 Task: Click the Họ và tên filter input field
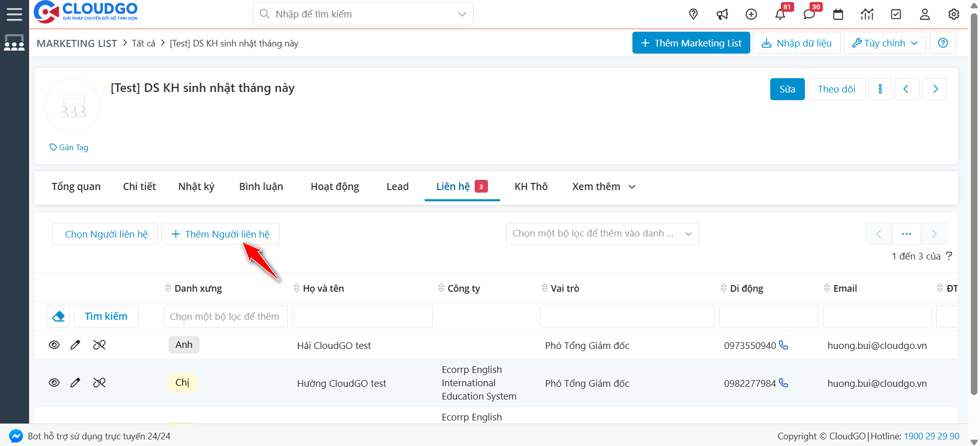click(362, 316)
